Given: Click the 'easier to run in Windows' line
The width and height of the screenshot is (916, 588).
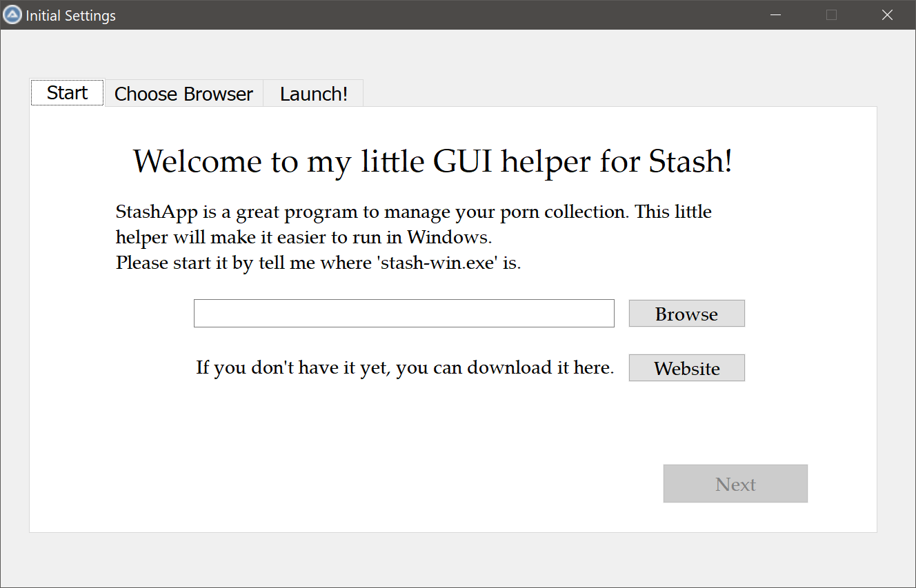Looking at the screenshot, I should [x=303, y=237].
